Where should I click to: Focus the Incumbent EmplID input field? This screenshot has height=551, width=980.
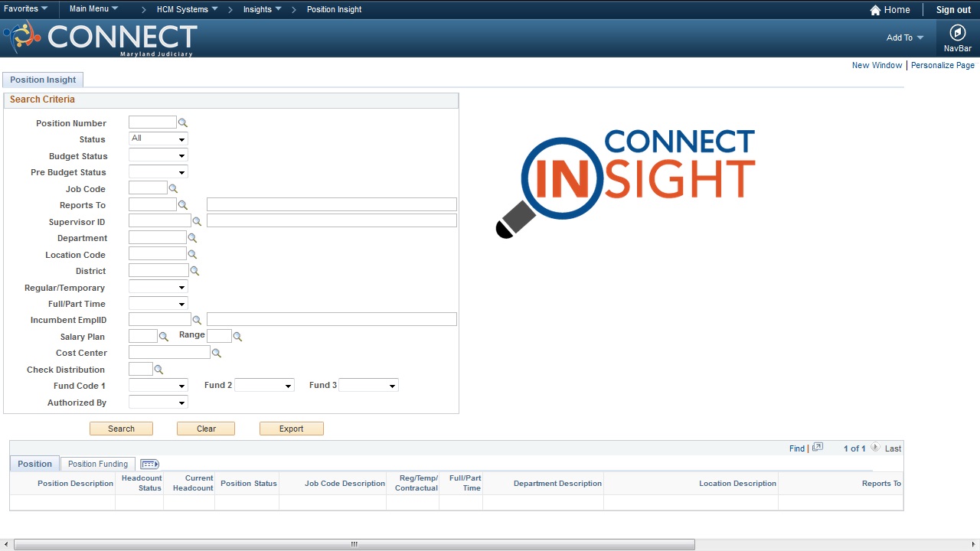click(160, 320)
